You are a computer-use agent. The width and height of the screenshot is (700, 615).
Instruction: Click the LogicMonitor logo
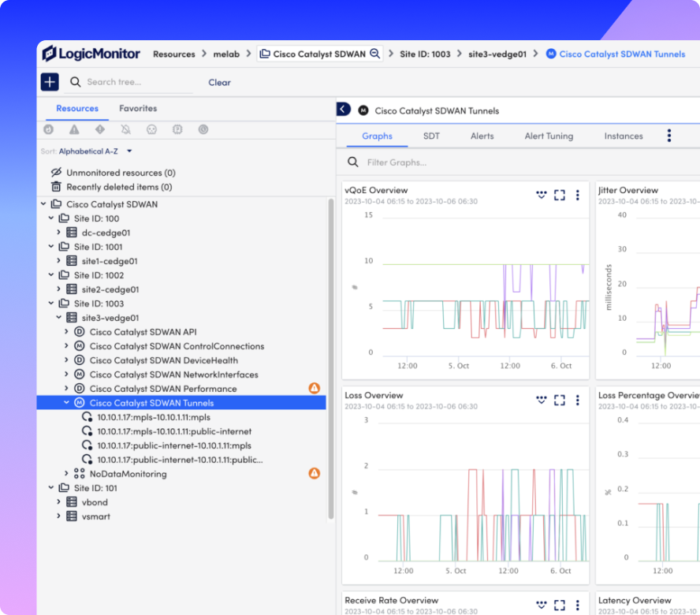click(x=91, y=54)
